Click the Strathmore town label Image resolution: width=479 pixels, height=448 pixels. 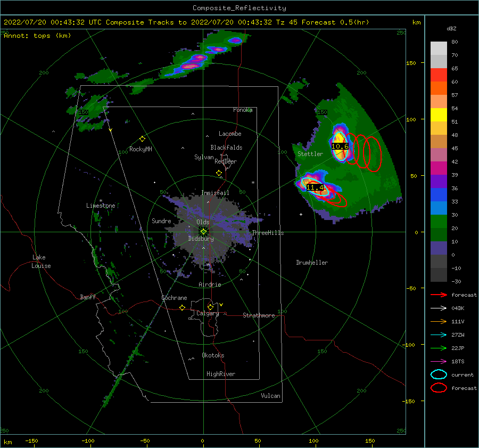(x=259, y=315)
